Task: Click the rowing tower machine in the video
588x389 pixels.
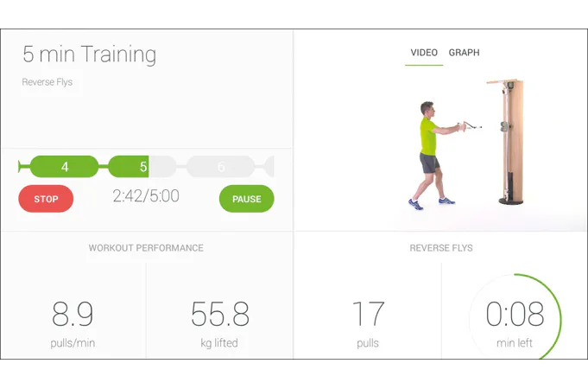Action: pyautogui.click(x=511, y=143)
